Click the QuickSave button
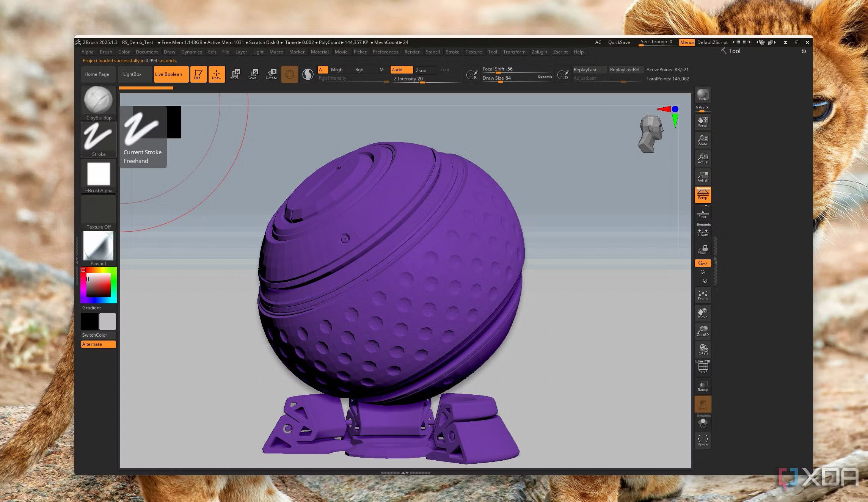868x502 pixels. pos(619,42)
